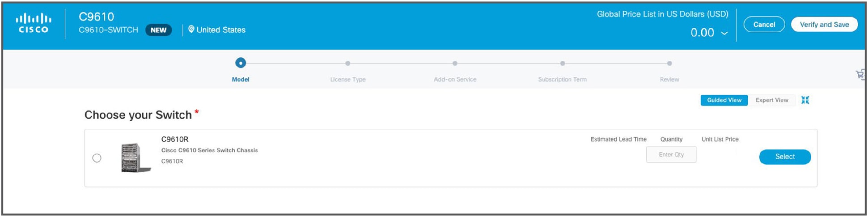The image size is (868, 217).
Task: Switch to Guided View
Action: pos(724,100)
